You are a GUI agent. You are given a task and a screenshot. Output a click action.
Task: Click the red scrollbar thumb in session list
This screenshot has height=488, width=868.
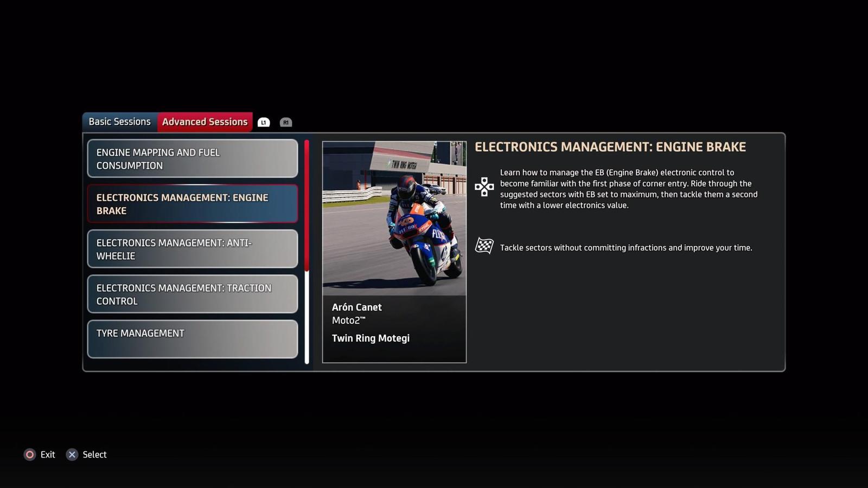[307, 206]
